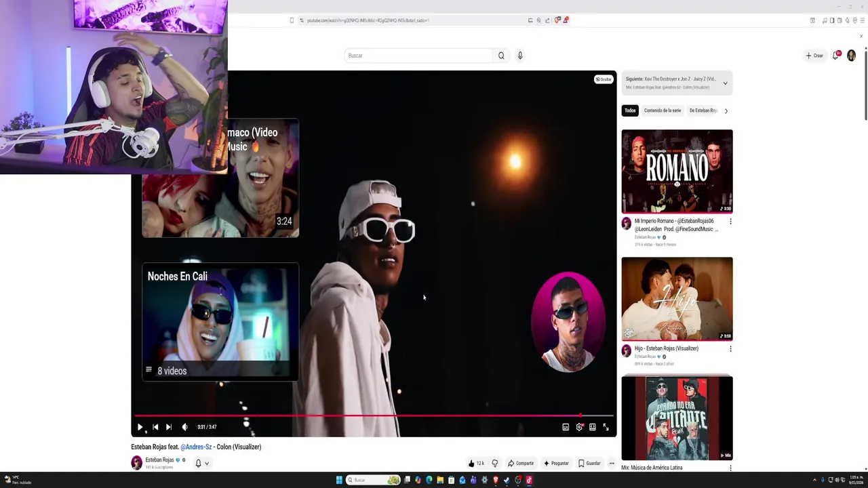
Task: Open the TikTok app in the taskbar
Action: [x=529, y=480]
